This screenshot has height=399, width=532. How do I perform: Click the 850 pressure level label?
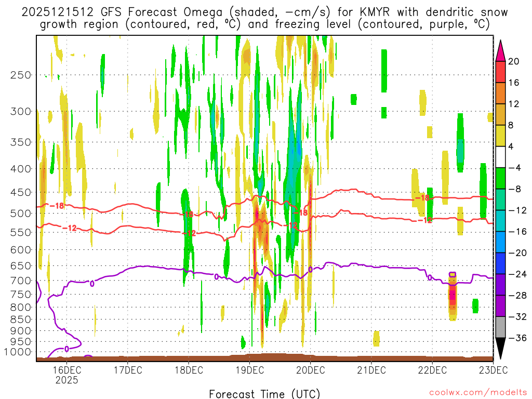pyautogui.click(x=21, y=320)
